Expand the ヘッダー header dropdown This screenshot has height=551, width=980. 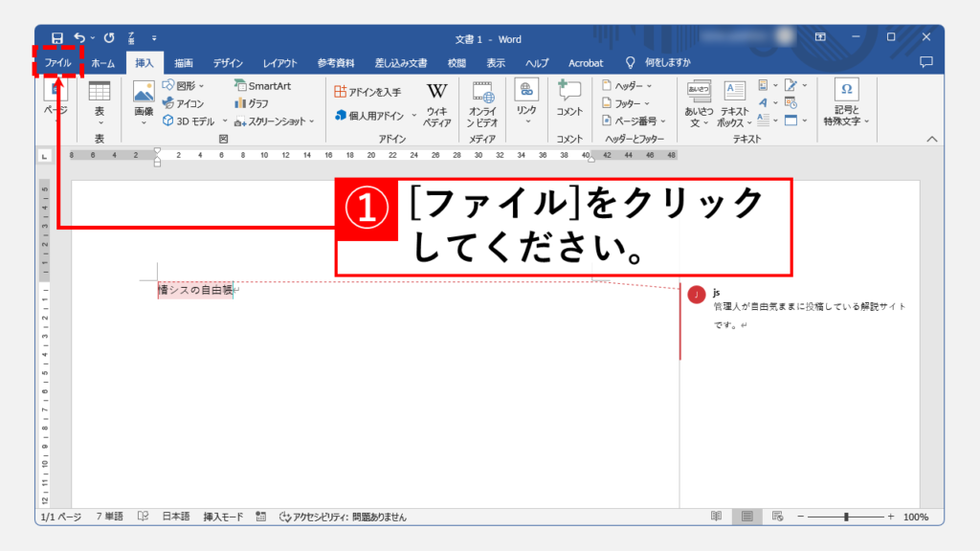627,85
